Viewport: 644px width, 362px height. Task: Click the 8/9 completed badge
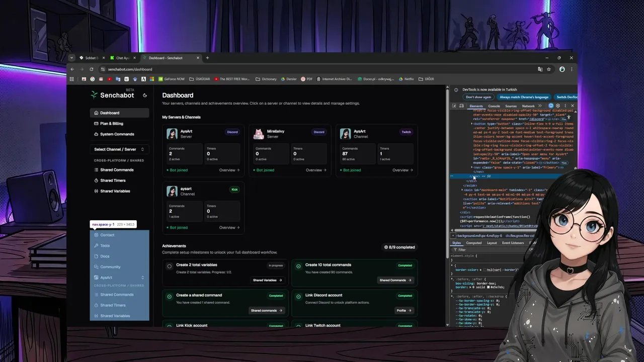click(399, 247)
